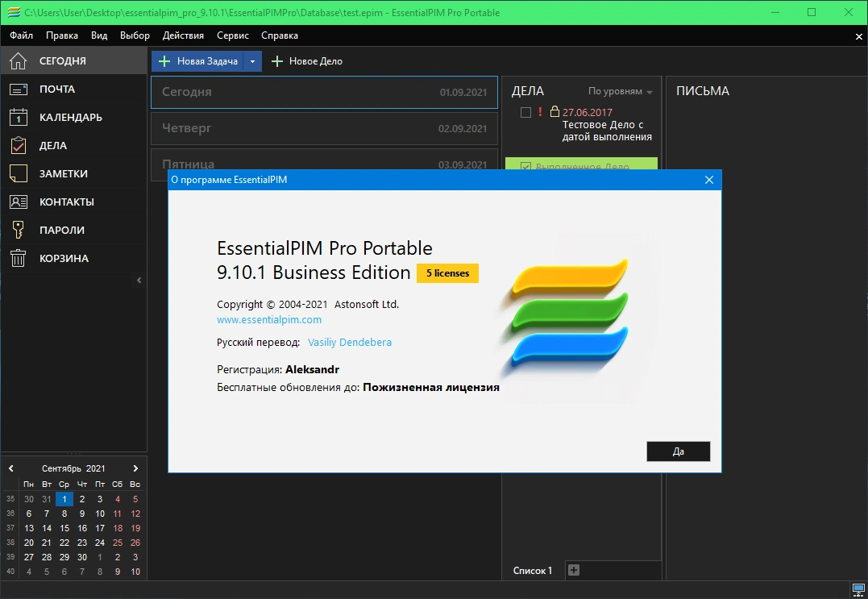Collapse the navigation sidebar arrow

139,280
